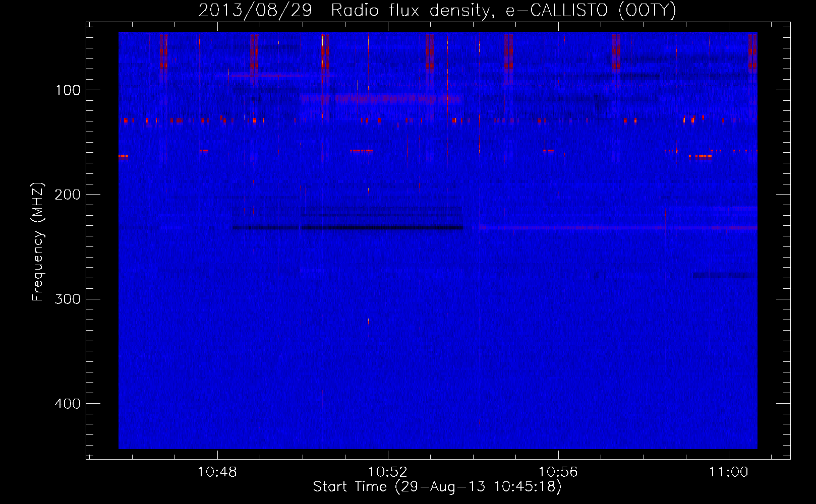Click the 10:56 time tick label
Image resolution: width=816 pixels, height=504 pixels.
pos(558,472)
